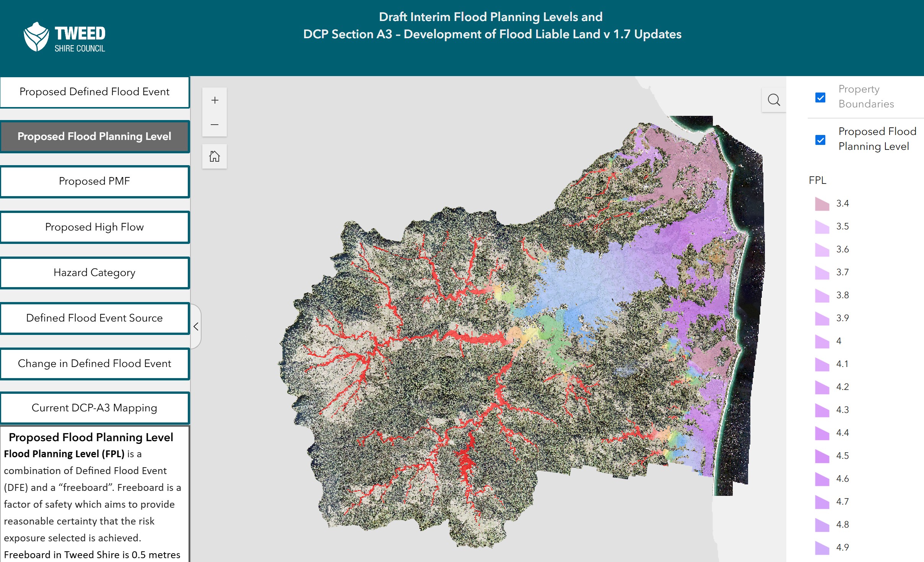Viewport: 924px width, 562px height.
Task: Zoom in on the map
Action: pyautogui.click(x=215, y=100)
